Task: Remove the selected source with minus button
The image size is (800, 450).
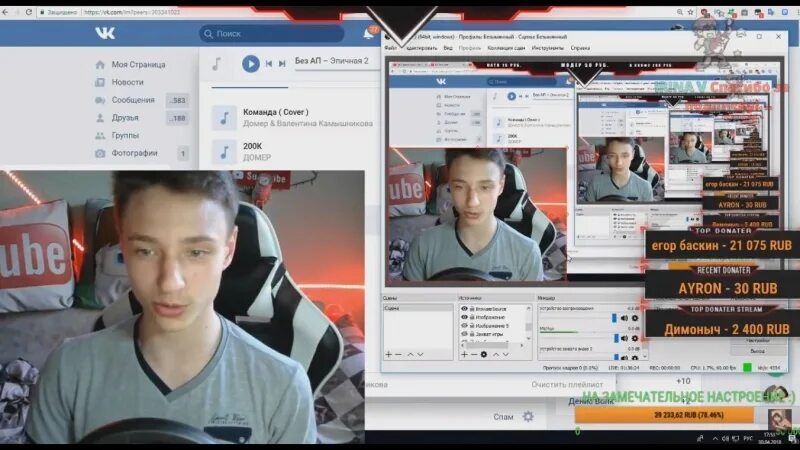Action: 474,354
